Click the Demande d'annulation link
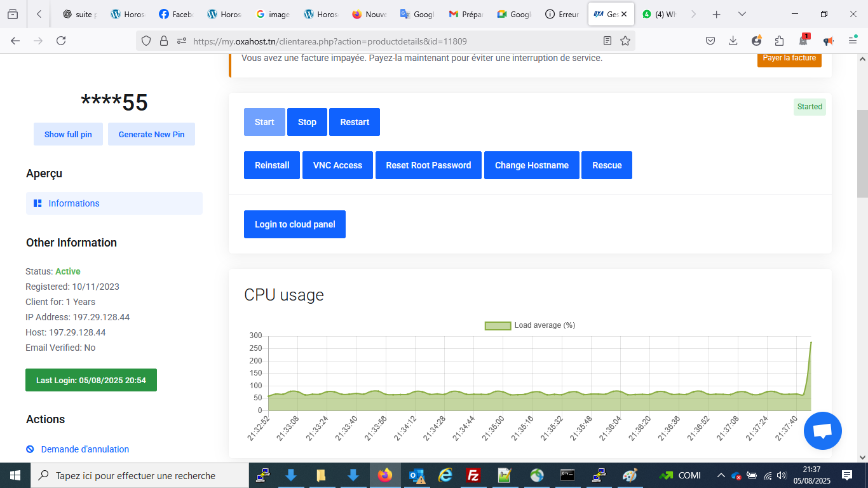 pyautogui.click(x=85, y=449)
